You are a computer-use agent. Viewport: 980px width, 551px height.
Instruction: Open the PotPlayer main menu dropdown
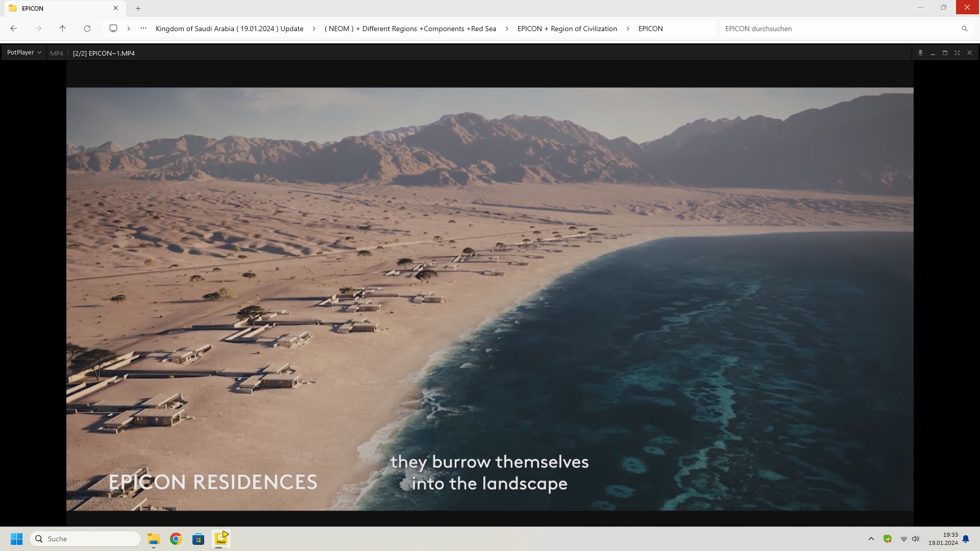coord(24,53)
